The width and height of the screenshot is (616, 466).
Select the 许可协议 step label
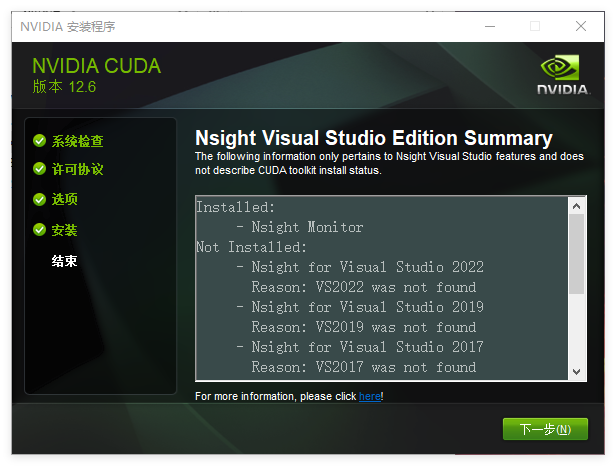(77, 169)
